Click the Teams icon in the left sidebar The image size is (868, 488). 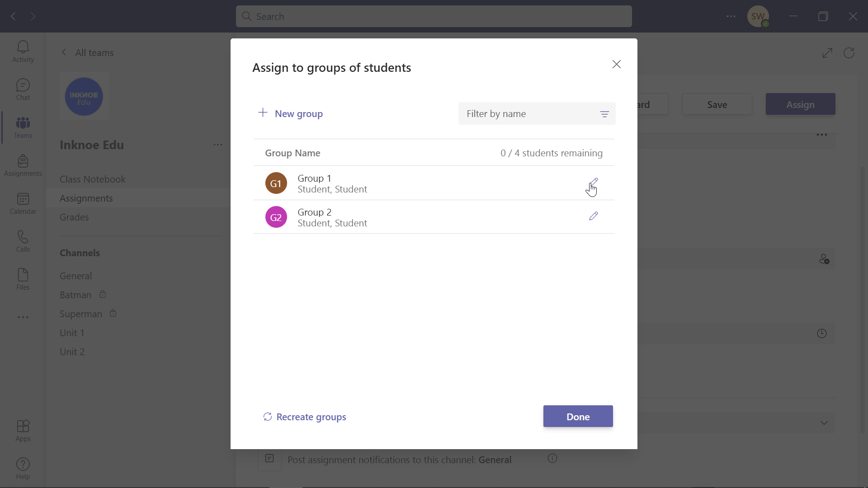pyautogui.click(x=23, y=127)
